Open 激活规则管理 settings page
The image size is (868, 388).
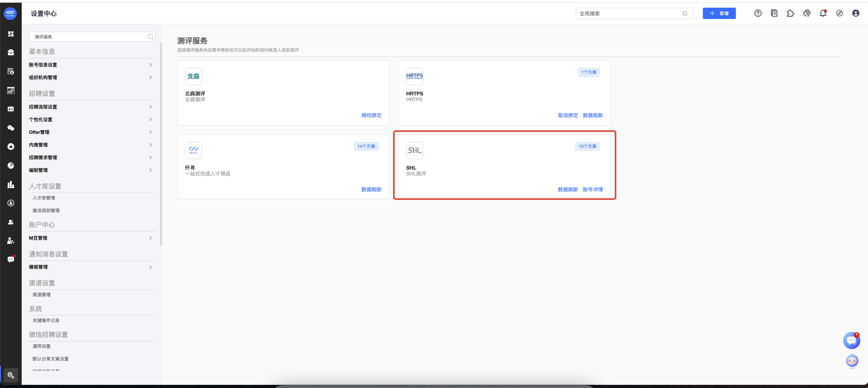click(x=46, y=210)
